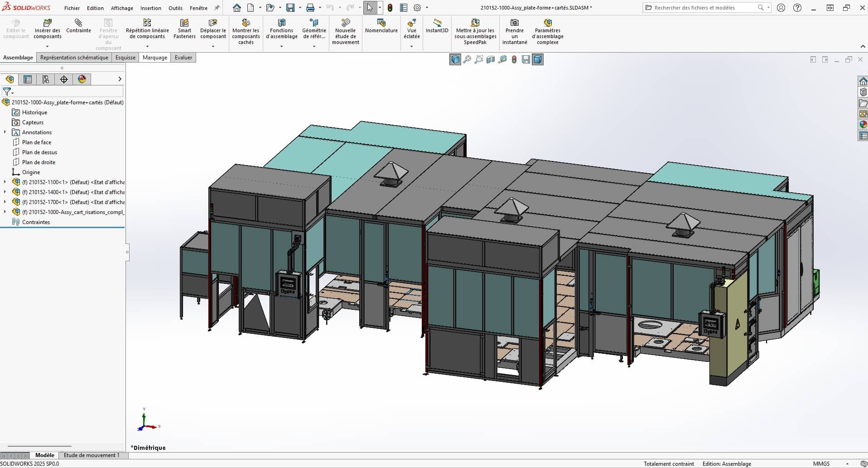Open Paramètres d'assemblage complexe
The width and height of the screenshot is (868, 468).
[548, 32]
